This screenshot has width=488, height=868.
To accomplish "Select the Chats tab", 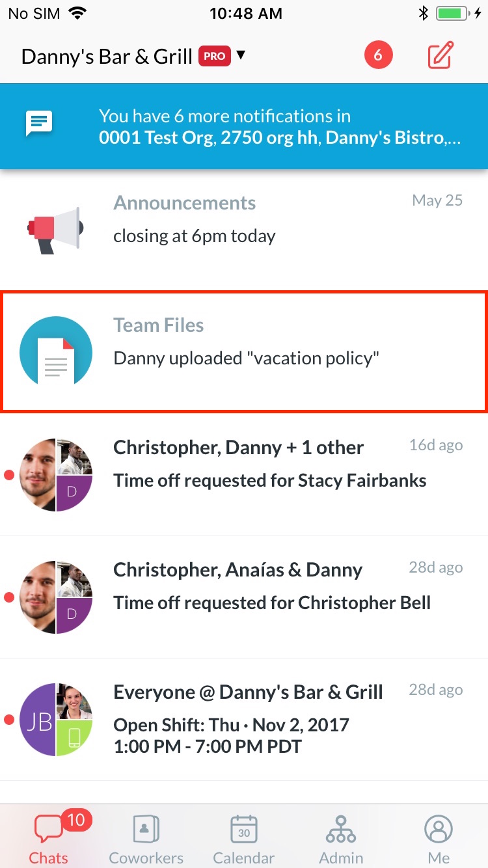I will pos(49,839).
